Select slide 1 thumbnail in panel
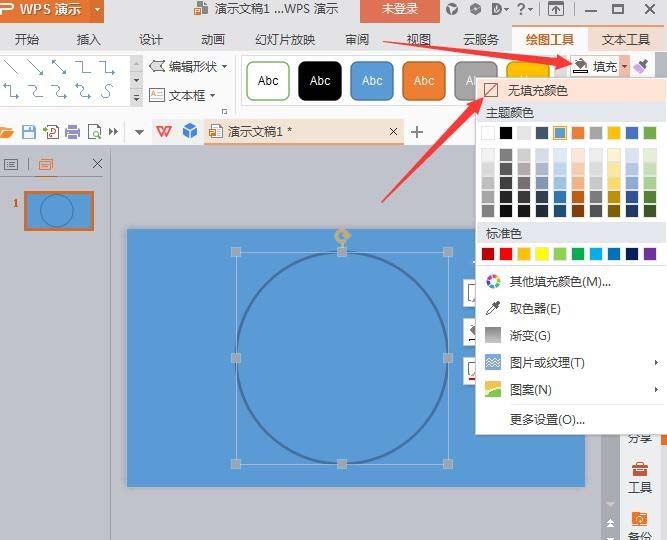This screenshot has width=667, height=540. coord(59,211)
